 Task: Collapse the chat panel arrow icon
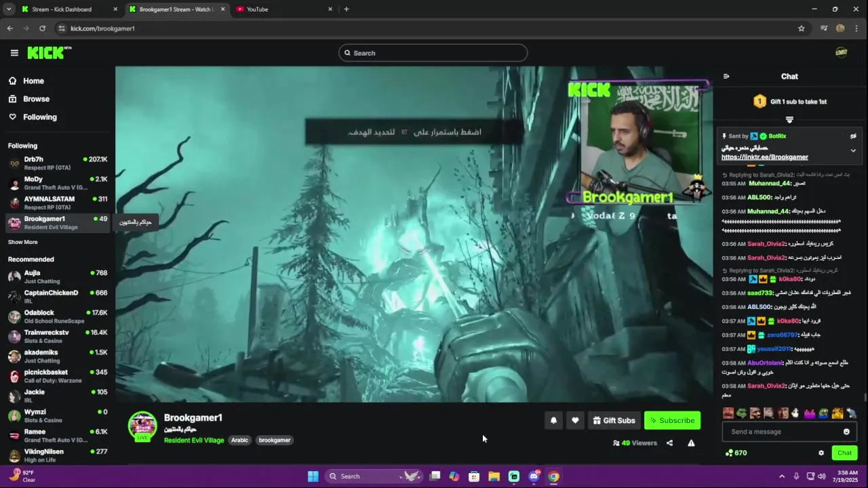[726, 77]
